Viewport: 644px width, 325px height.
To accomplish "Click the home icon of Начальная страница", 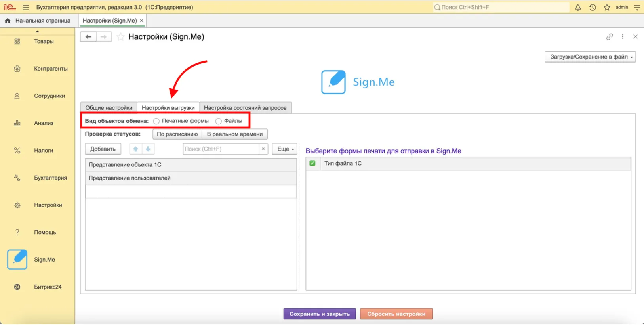I will (x=8, y=21).
